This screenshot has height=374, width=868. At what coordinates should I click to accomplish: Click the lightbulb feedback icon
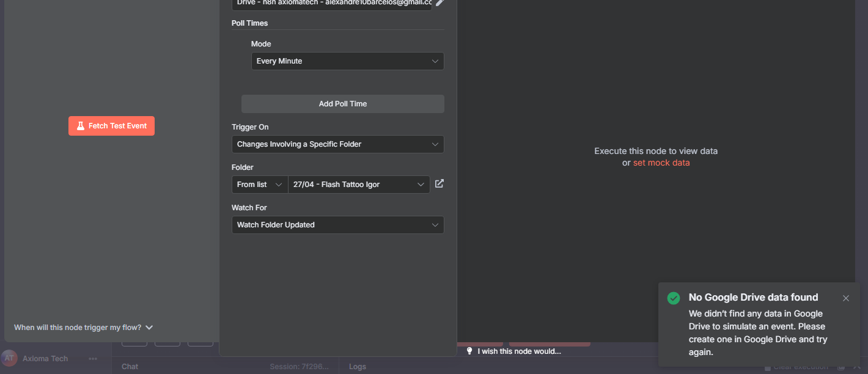pyautogui.click(x=469, y=351)
